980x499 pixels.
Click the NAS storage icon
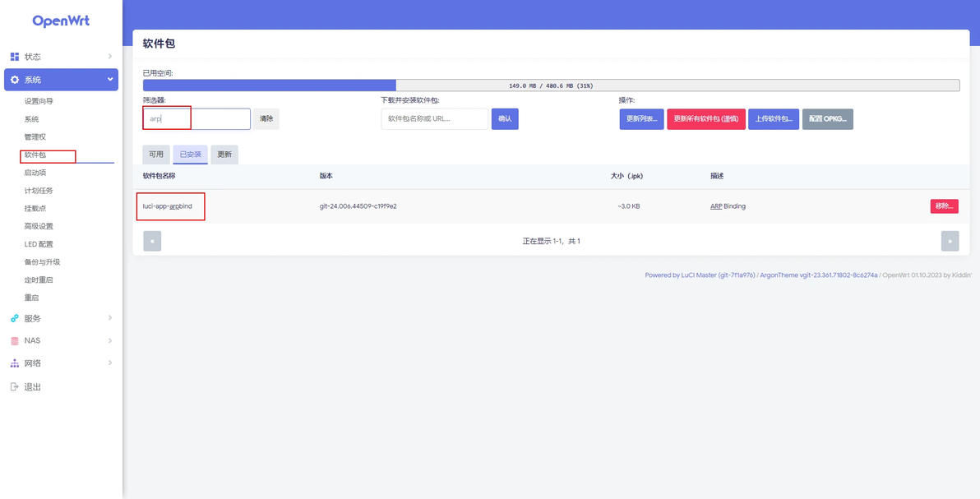click(15, 341)
